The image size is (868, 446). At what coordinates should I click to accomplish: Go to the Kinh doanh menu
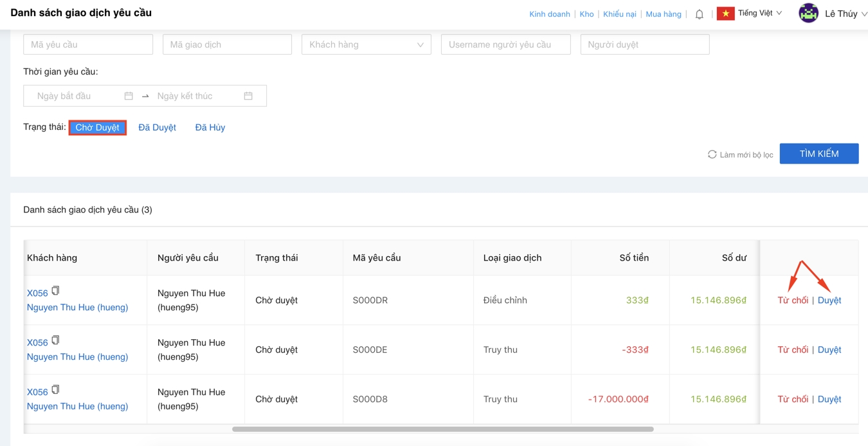click(549, 14)
